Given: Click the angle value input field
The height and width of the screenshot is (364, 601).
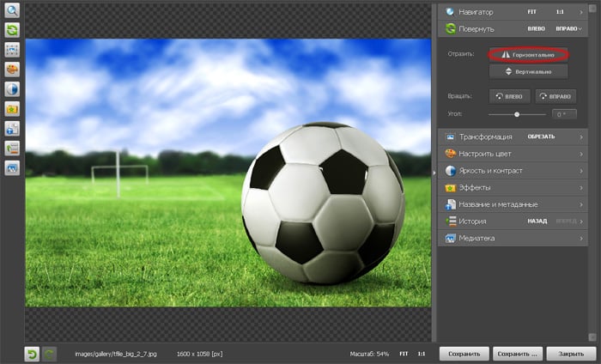Looking at the screenshot, I should [x=563, y=113].
